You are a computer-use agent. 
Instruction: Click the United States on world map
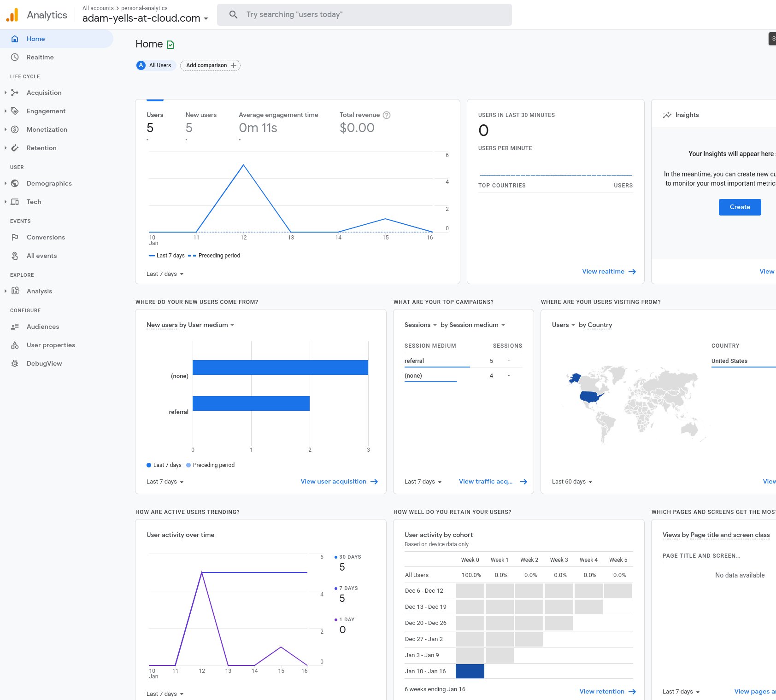point(591,397)
